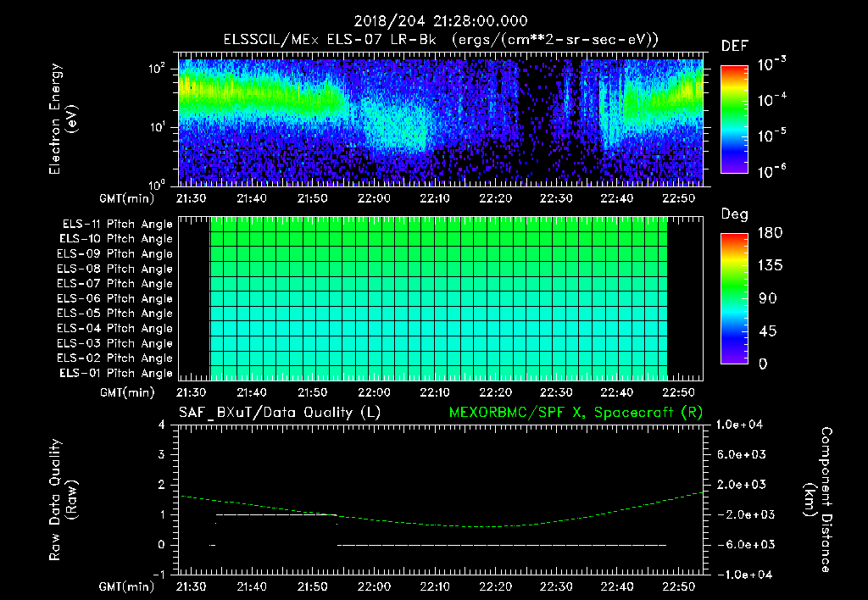Screen dimensions: 868x600
Task: Click the ELS-10 Pitch Angle row label
Action: coord(116,239)
